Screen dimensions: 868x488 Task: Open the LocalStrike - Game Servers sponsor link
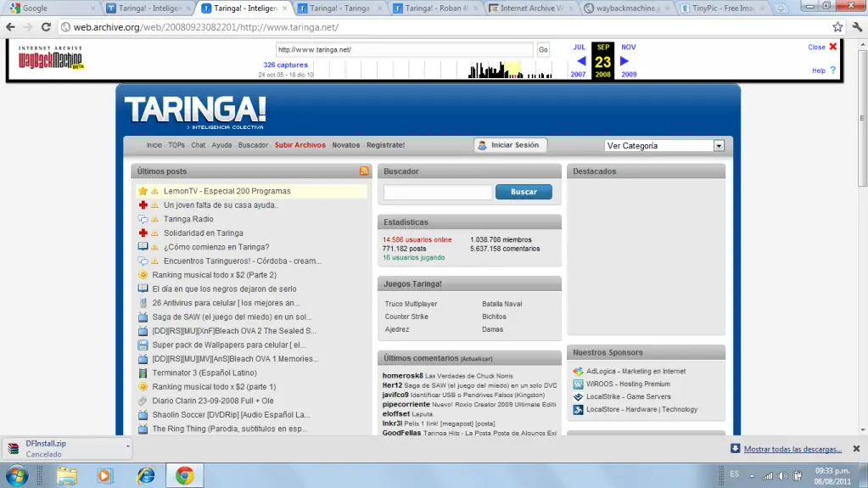click(x=629, y=396)
